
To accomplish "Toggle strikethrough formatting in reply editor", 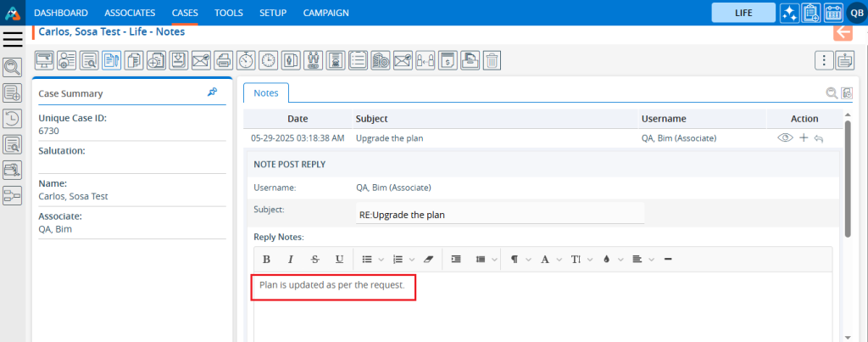I will (x=314, y=259).
